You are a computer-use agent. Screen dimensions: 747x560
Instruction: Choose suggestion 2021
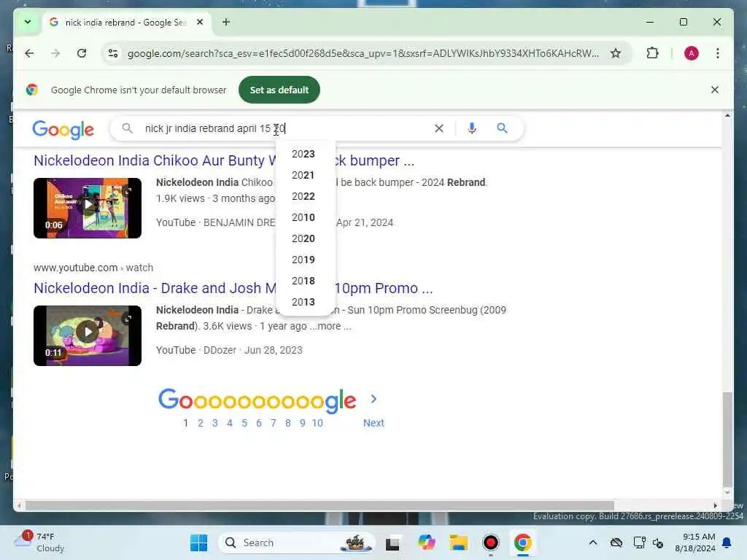303,175
